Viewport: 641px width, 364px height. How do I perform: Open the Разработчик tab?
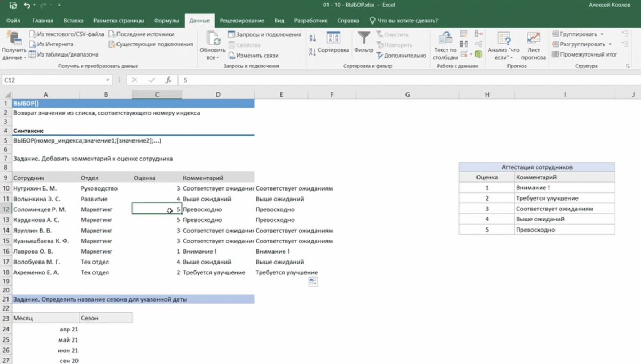(x=311, y=21)
